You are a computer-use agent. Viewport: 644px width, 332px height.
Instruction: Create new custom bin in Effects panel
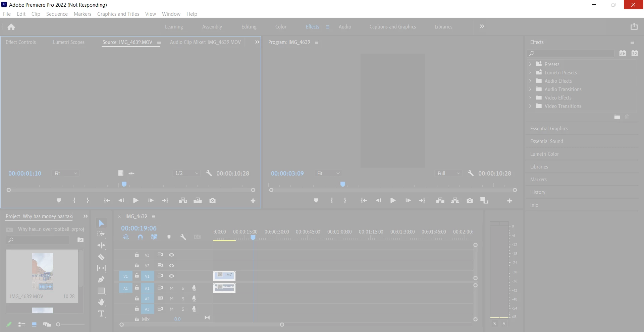pos(617,117)
